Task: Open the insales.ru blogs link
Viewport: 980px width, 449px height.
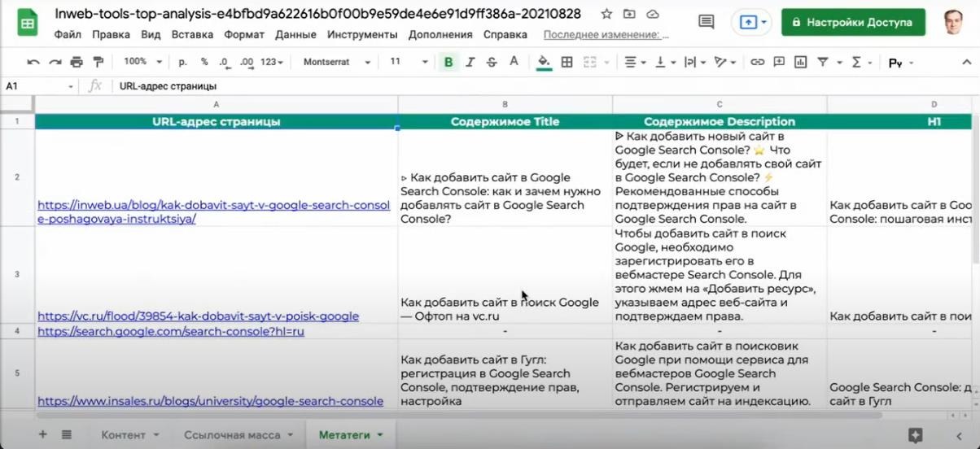Action: pyautogui.click(x=210, y=401)
